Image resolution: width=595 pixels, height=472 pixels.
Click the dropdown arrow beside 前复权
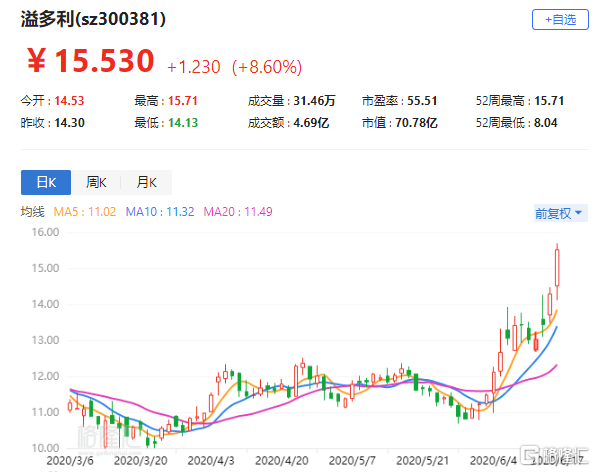click(579, 212)
